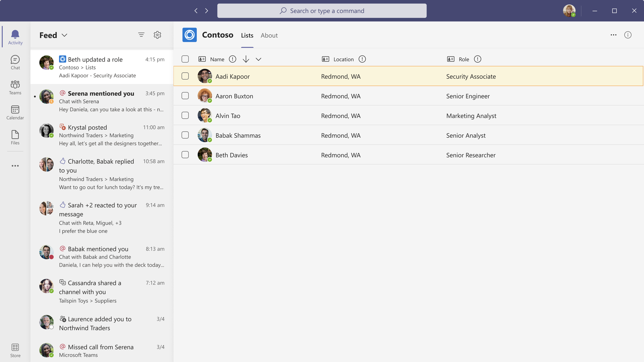Open the Store icon in sidebar
The image size is (644, 362).
(15, 350)
